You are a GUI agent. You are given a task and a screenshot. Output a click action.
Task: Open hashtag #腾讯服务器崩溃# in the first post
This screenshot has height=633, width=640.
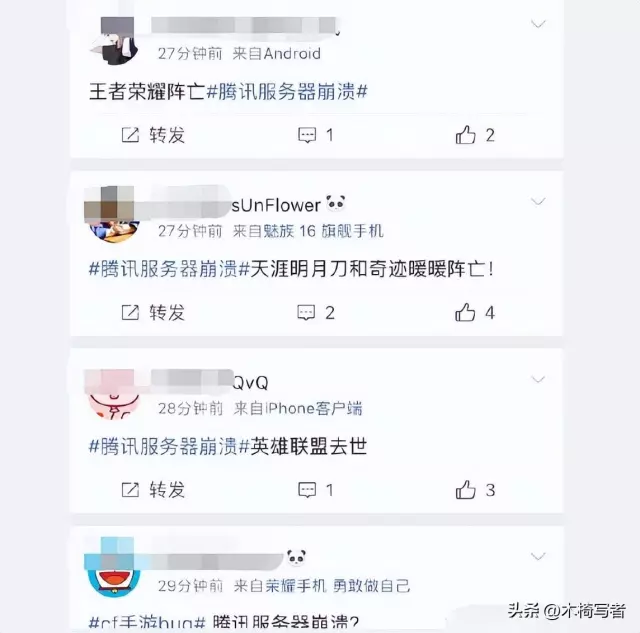[x=287, y=91]
